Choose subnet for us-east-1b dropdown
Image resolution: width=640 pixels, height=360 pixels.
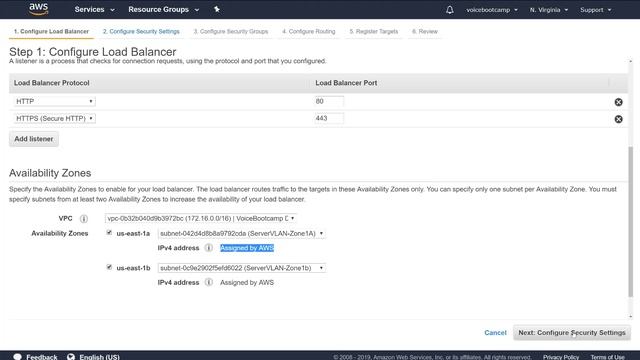coord(241,268)
